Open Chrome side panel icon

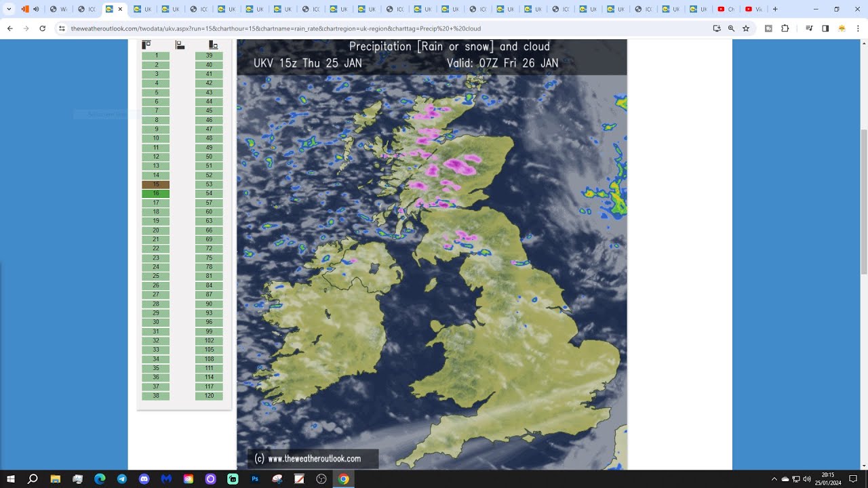tap(825, 28)
